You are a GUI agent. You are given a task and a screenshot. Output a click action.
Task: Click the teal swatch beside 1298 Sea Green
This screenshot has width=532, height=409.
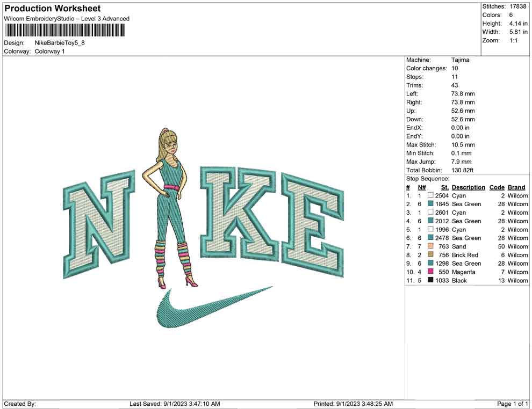pos(430,263)
